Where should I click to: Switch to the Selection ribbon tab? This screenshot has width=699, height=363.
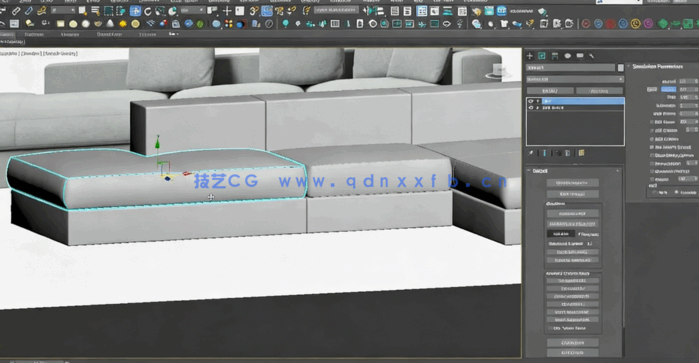70,34
